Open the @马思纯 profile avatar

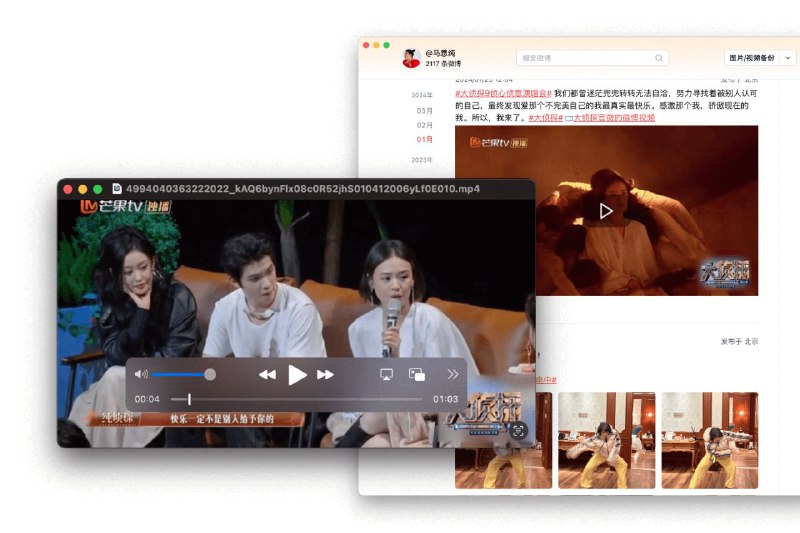(x=411, y=58)
